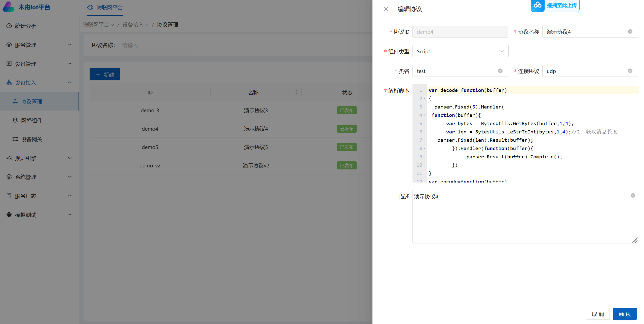Clear the 类名 test input via icon
Viewport: 644px width, 324px height.
[500, 71]
